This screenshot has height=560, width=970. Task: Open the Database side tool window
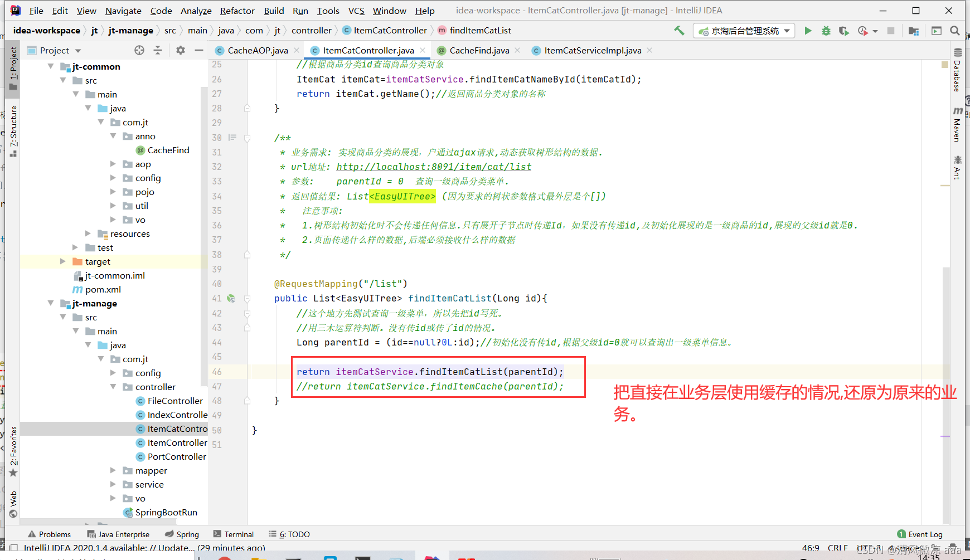(957, 70)
